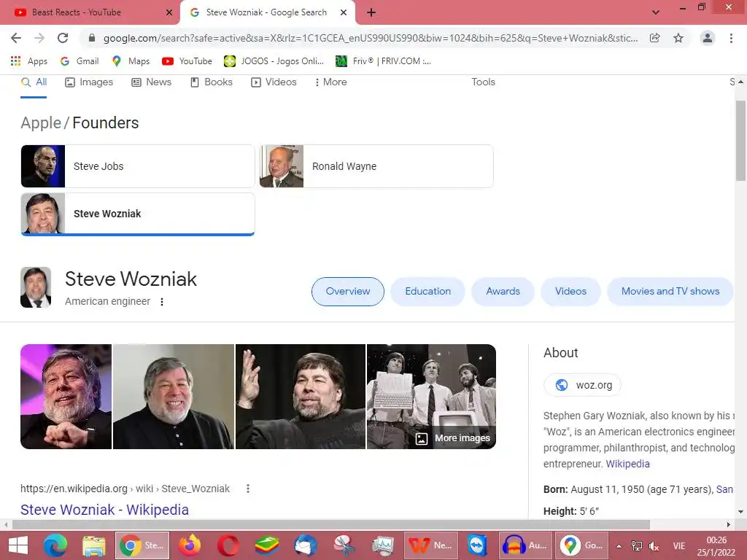Click horizontal scrollbar at page bottom
Image resolution: width=747 pixels, height=560 pixels.
(331, 525)
